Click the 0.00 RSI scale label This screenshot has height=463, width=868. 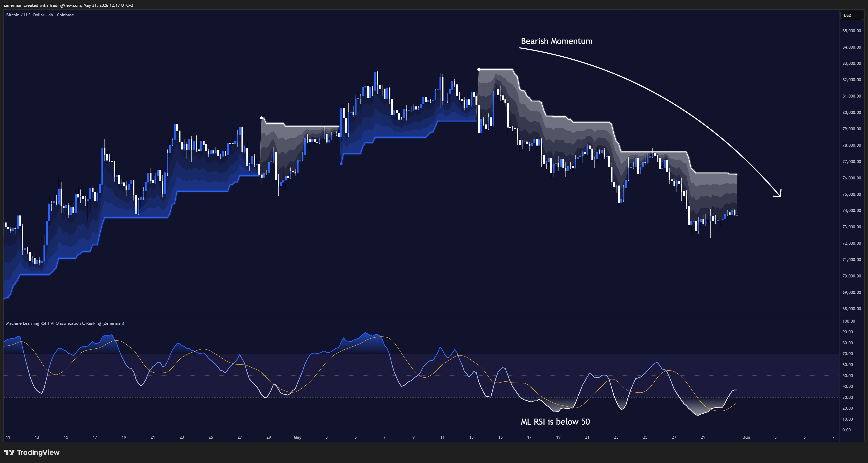[846, 430]
